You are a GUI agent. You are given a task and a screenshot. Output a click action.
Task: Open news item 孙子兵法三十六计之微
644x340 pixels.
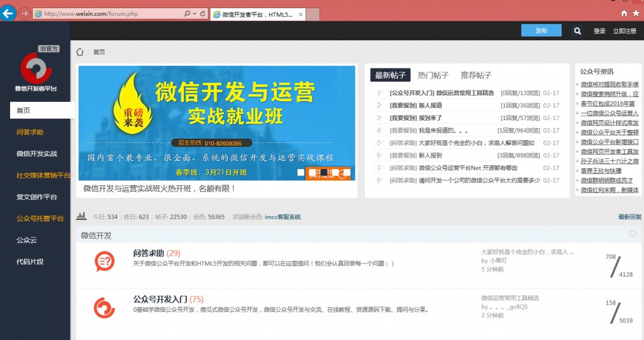click(x=609, y=162)
